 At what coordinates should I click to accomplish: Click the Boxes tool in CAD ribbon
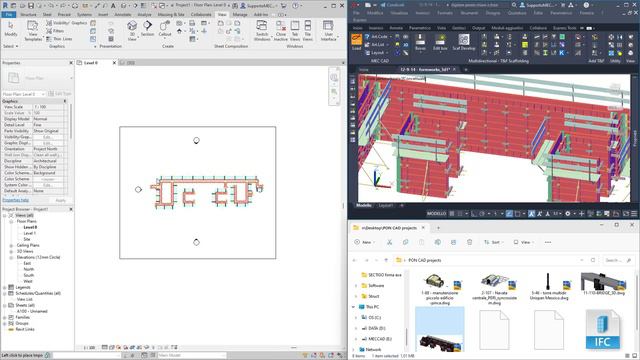point(420,42)
